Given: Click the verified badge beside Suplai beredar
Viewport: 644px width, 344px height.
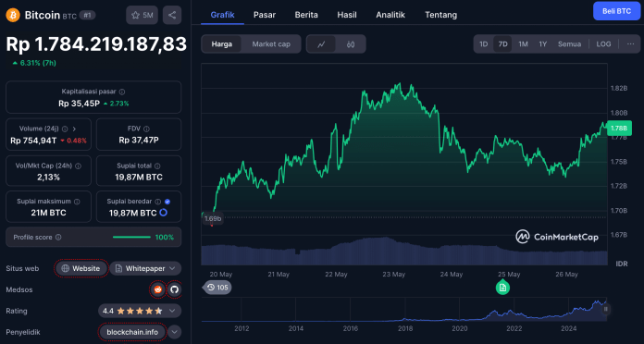Looking at the screenshot, I should pyautogui.click(x=167, y=202).
